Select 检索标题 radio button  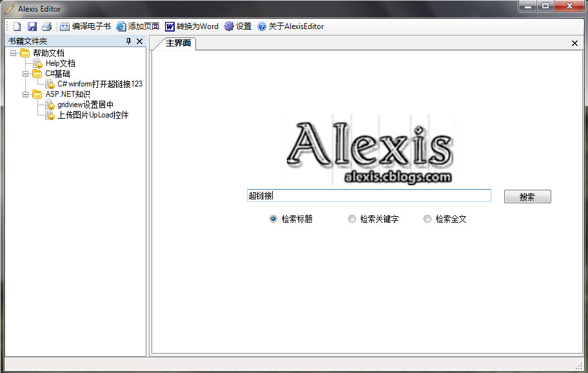coord(291,219)
